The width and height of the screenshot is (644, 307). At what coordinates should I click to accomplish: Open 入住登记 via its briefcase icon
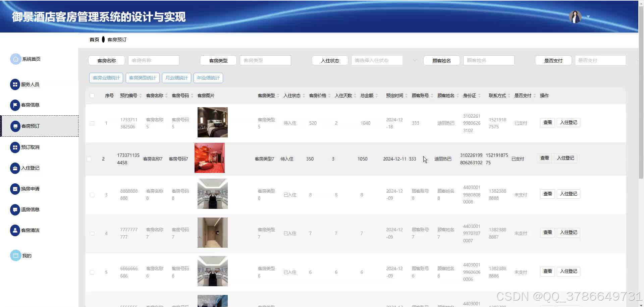[15, 168]
